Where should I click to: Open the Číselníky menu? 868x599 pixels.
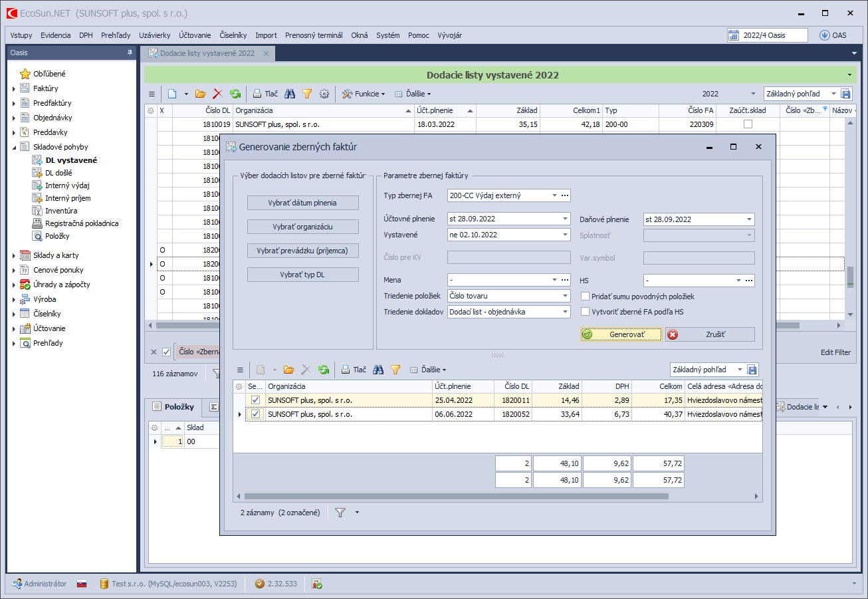[233, 35]
